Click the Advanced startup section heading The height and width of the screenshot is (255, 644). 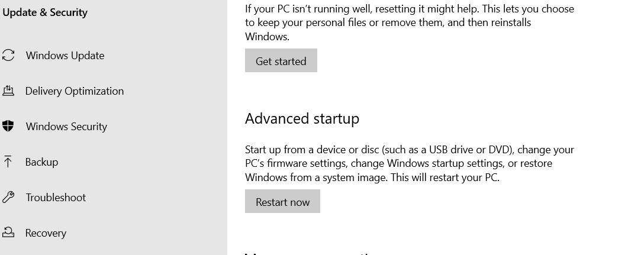(x=302, y=118)
